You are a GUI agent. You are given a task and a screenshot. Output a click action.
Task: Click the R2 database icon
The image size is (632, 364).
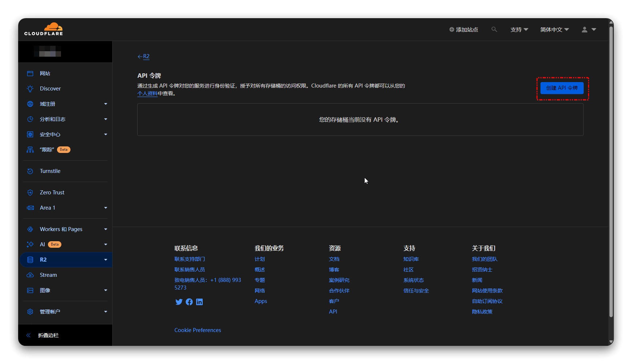click(30, 260)
